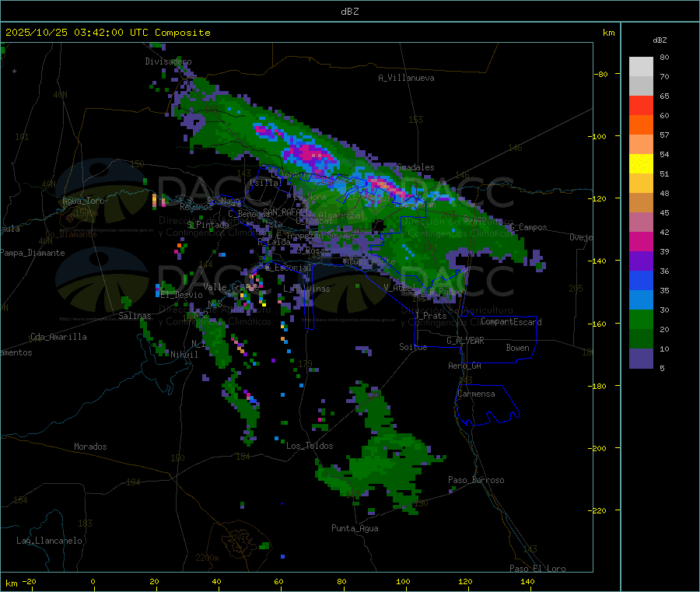
Task: Click the red 60-65 dBZ legend swatch
Action: (x=641, y=105)
